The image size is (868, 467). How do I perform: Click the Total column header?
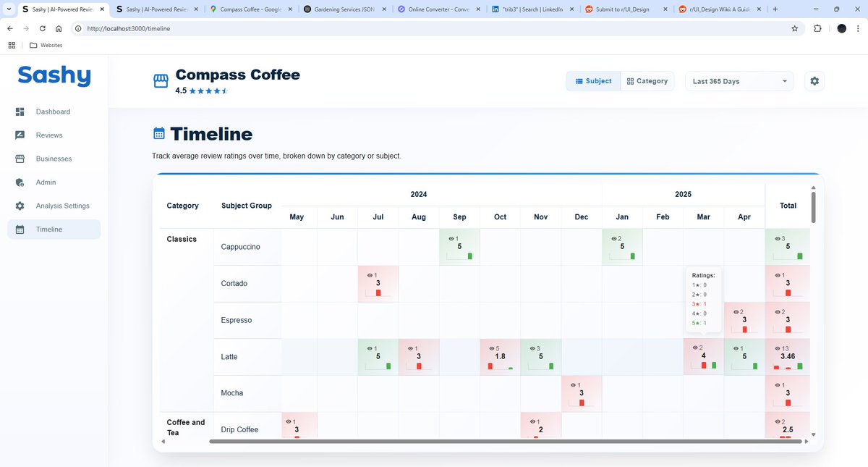pyautogui.click(x=788, y=206)
